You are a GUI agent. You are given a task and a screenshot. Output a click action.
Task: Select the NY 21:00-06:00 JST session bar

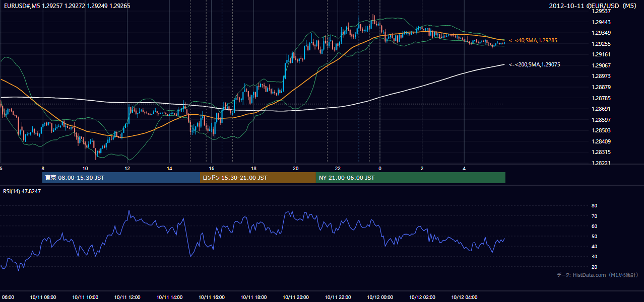click(x=411, y=178)
